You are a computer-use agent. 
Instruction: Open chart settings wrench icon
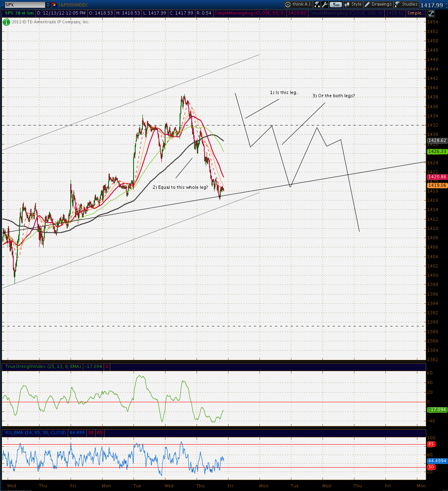pos(325,4)
